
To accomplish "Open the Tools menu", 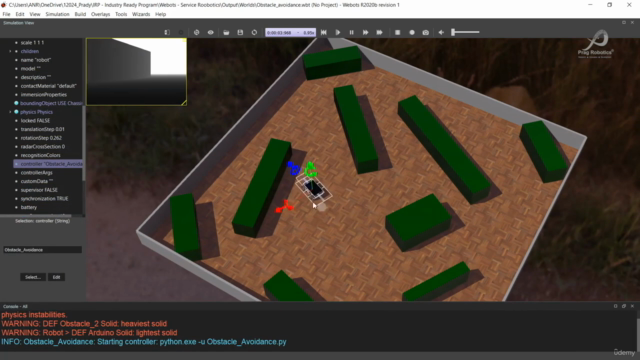I will point(121,14).
